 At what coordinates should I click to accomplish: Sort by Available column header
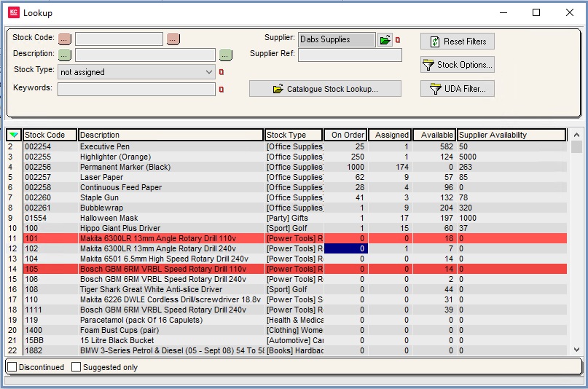pyautogui.click(x=434, y=135)
